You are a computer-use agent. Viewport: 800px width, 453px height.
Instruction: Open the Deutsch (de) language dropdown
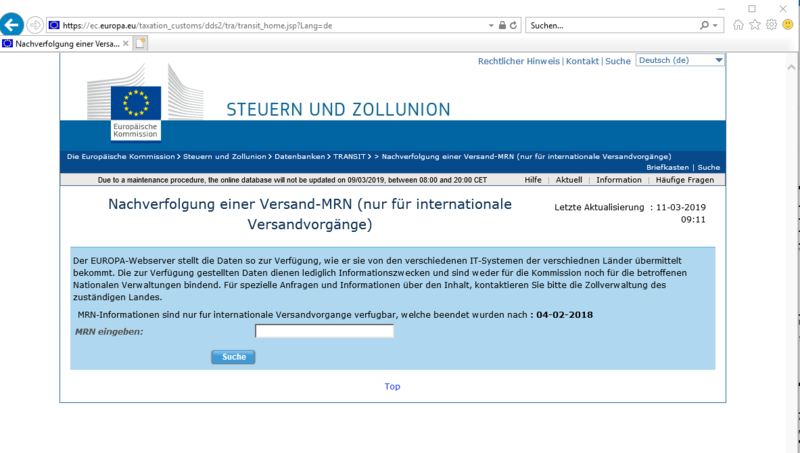[x=680, y=60]
